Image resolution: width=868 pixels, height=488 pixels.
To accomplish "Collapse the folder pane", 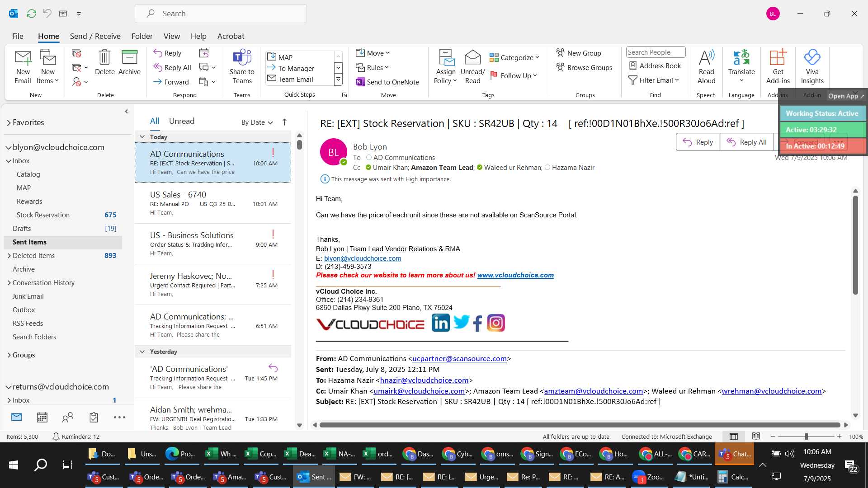I will coord(126,112).
